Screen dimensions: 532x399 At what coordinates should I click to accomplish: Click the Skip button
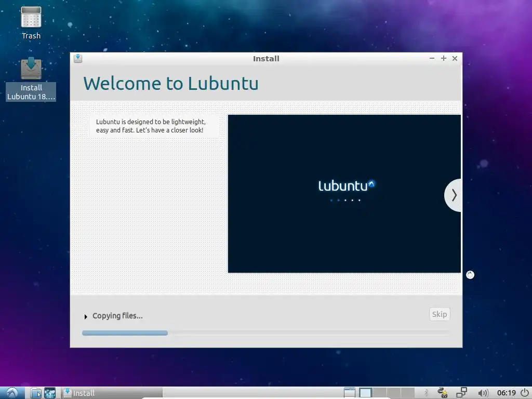click(440, 314)
